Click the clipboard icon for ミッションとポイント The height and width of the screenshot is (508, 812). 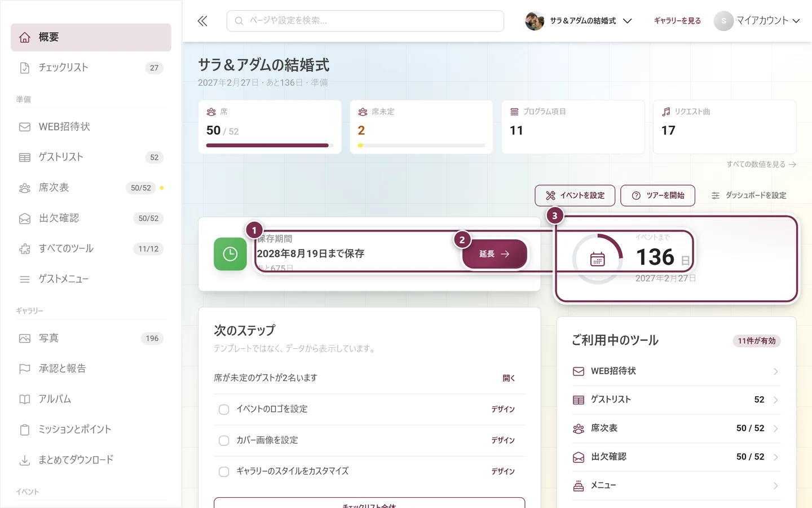click(25, 430)
